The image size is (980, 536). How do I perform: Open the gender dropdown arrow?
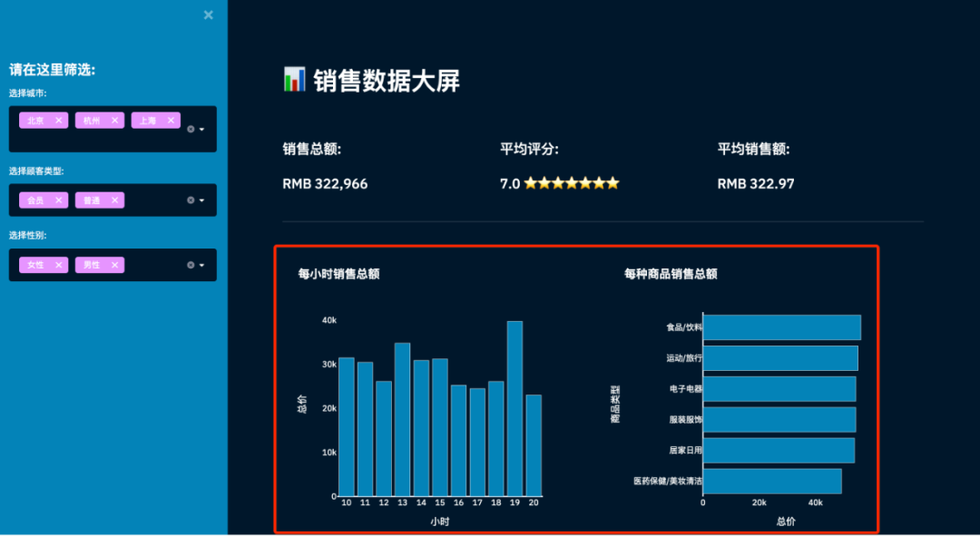(201, 265)
